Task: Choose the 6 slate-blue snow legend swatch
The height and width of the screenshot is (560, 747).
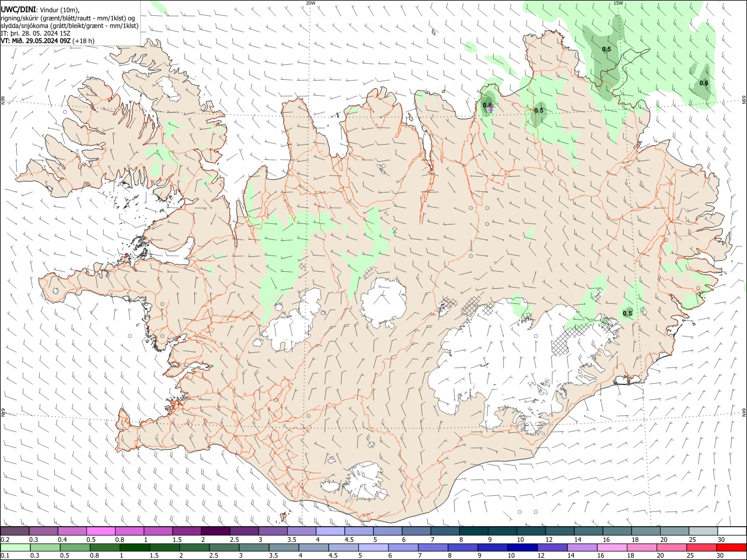Action: coord(416,531)
